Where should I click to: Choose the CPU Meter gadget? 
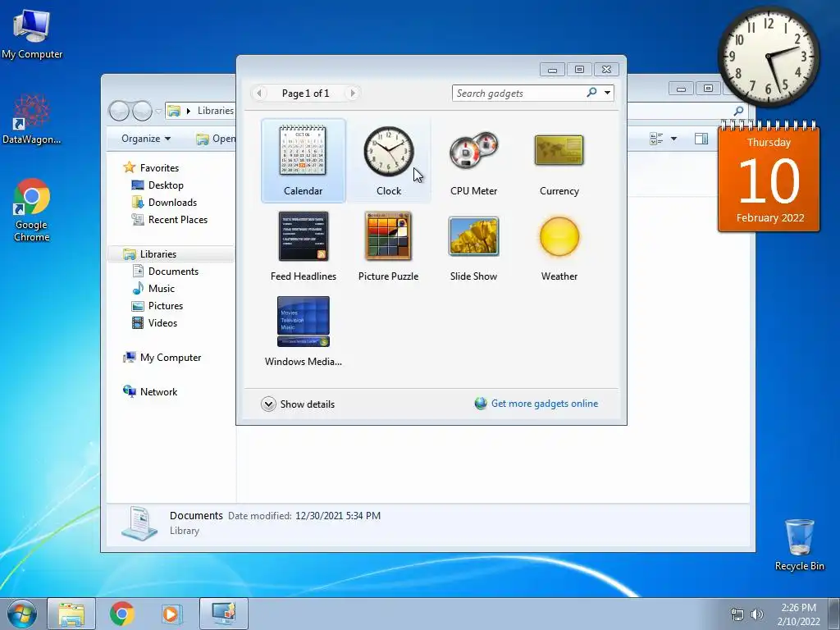click(473, 160)
